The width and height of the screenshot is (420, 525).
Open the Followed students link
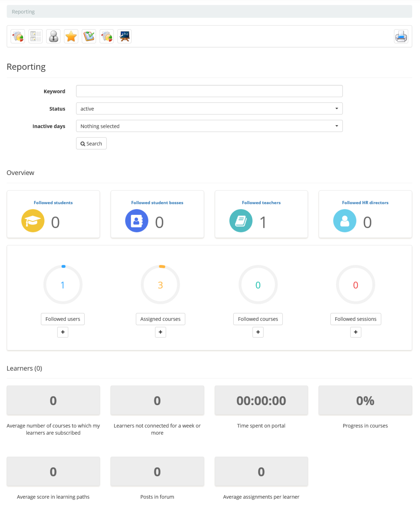coord(53,203)
